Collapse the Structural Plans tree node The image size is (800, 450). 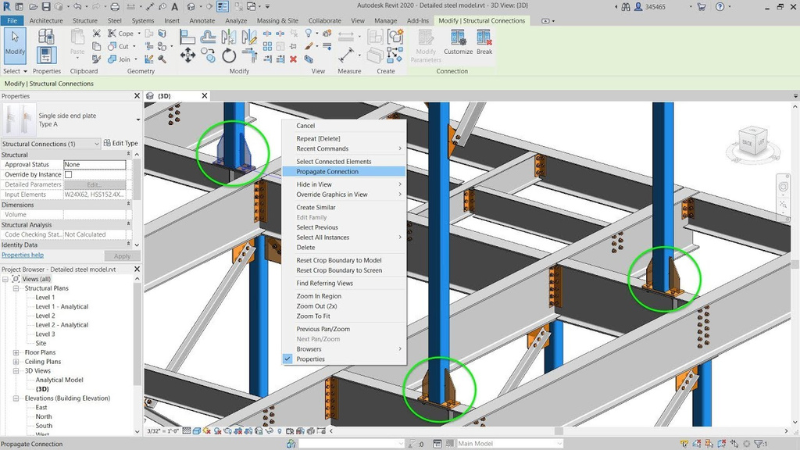tap(17, 288)
